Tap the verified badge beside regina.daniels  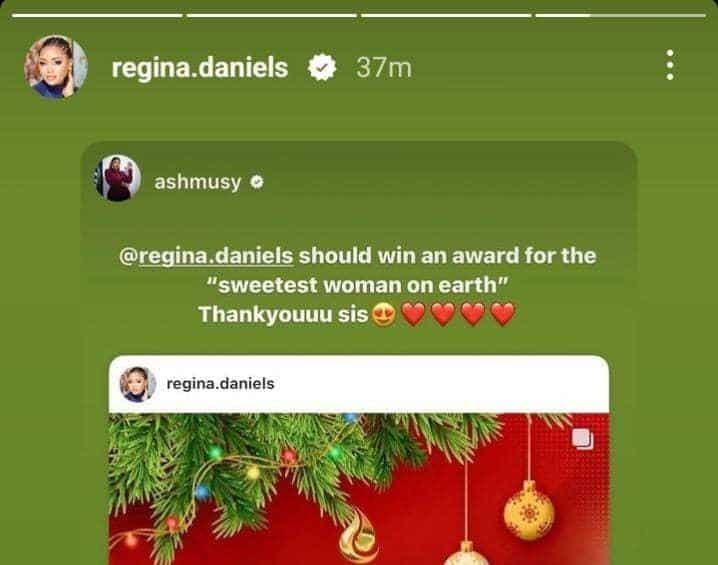[x=322, y=68]
